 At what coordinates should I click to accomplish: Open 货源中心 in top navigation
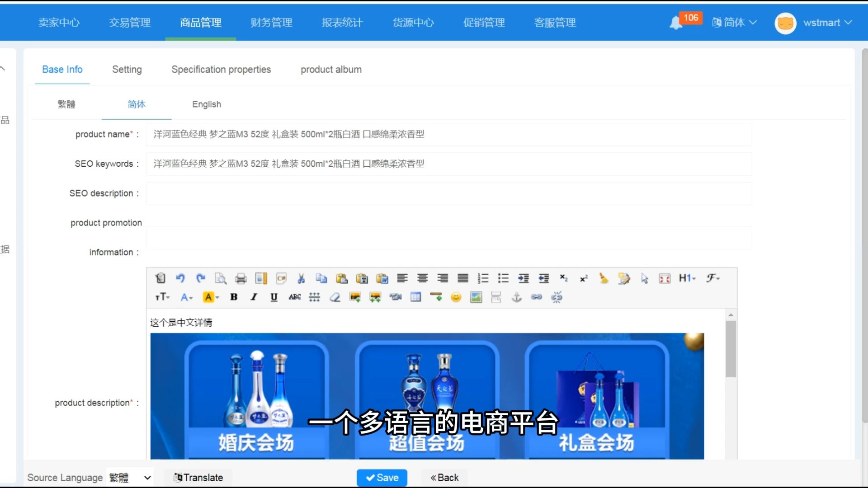pyautogui.click(x=413, y=23)
